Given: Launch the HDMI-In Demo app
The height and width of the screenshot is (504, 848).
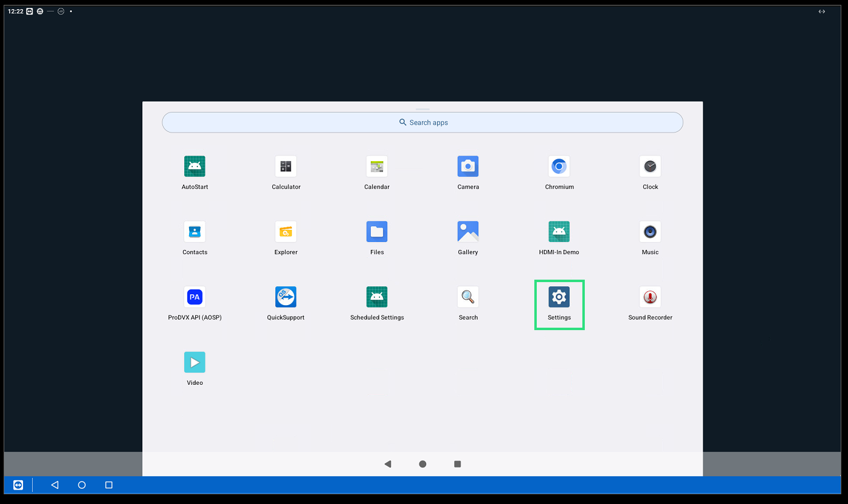Looking at the screenshot, I should pos(559,232).
